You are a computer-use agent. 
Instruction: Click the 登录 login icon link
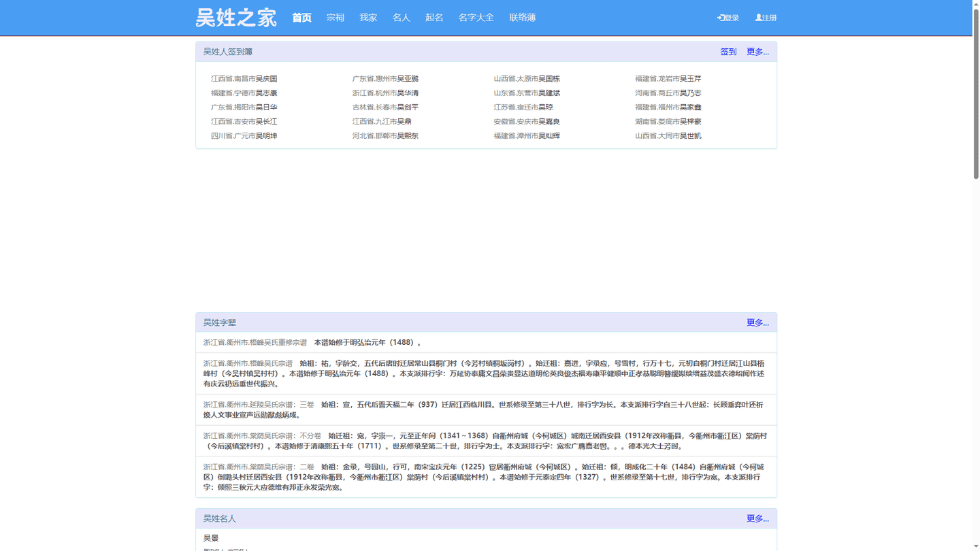(728, 18)
